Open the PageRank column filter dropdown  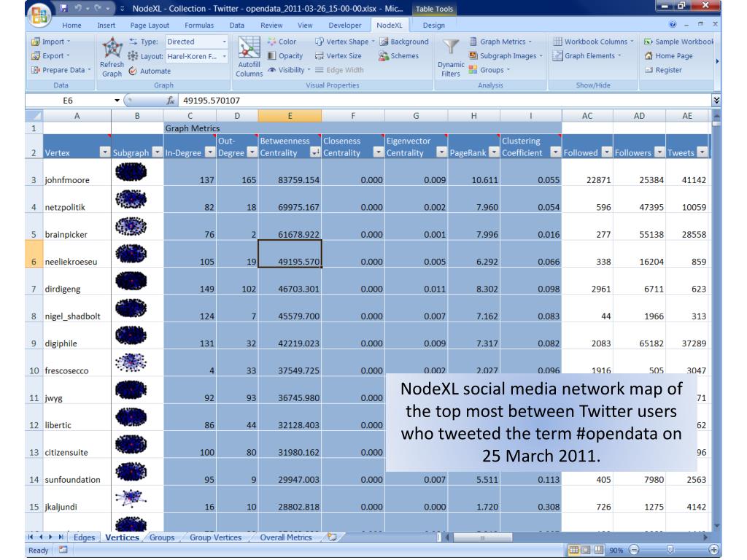coord(494,152)
